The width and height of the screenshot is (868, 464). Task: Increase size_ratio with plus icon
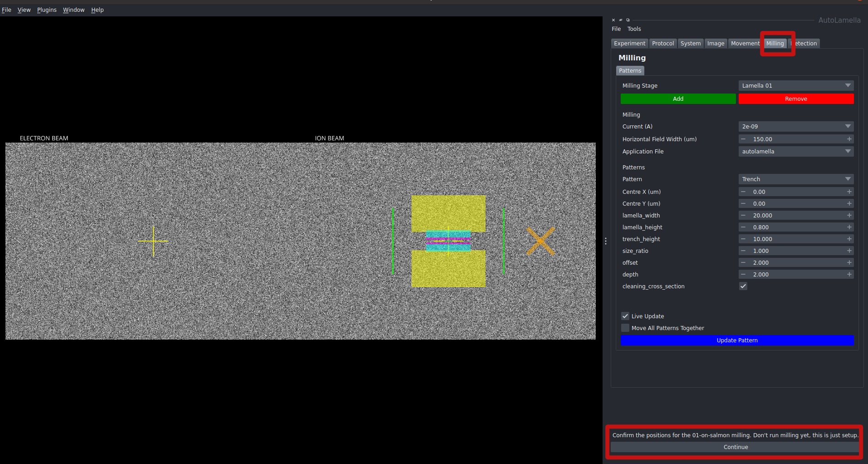[x=849, y=251]
